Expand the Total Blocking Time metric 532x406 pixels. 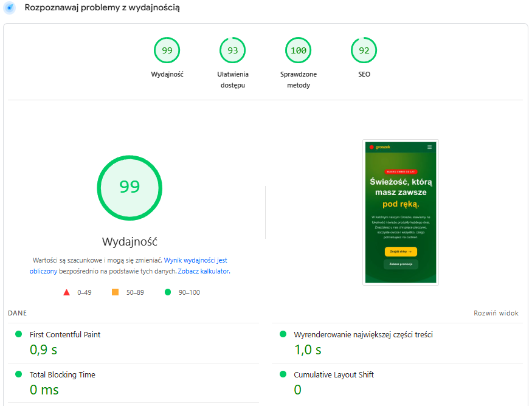coord(133,384)
